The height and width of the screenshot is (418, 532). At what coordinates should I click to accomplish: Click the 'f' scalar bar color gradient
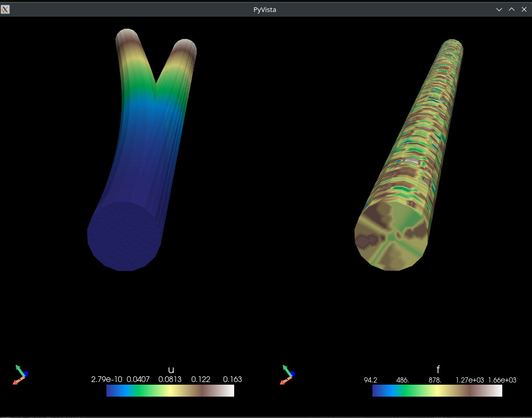(437, 390)
